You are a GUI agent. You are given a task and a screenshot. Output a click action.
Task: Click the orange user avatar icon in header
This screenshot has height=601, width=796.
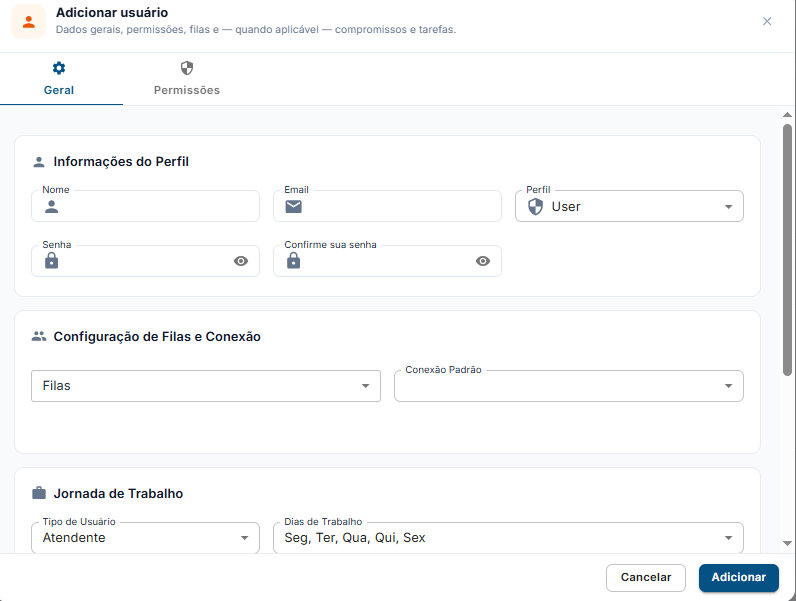coord(28,22)
